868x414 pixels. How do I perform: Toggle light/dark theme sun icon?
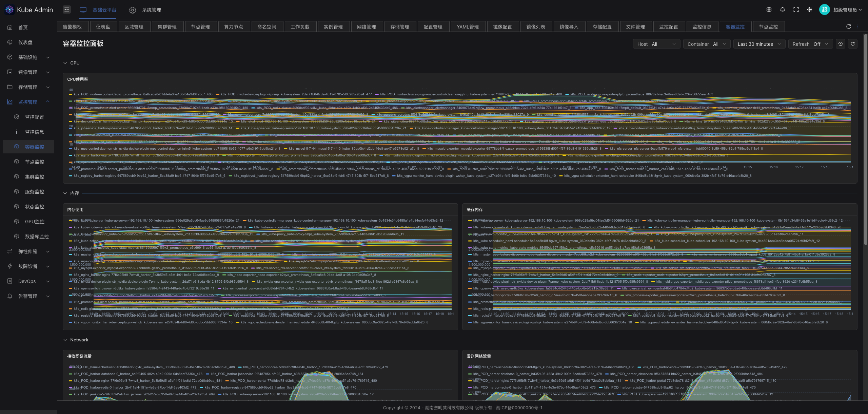pyautogui.click(x=810, y=10)
